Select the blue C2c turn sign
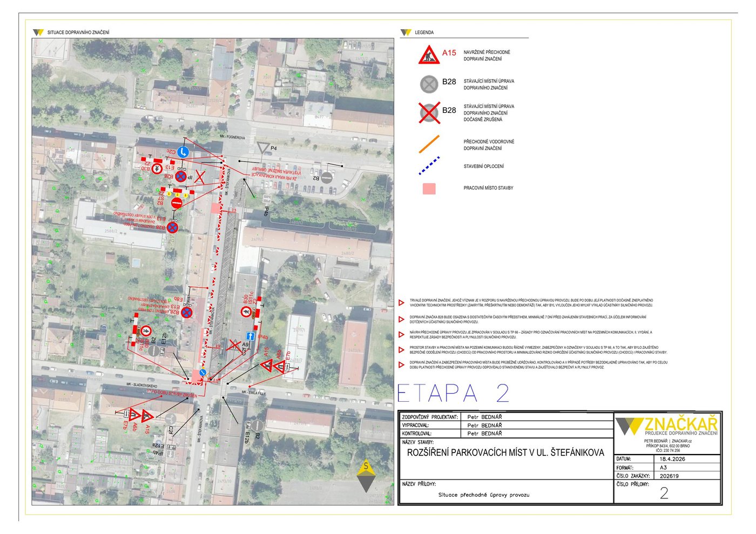Screen dimensions: 756x534 pyautogui.click(x=183, y=152)
